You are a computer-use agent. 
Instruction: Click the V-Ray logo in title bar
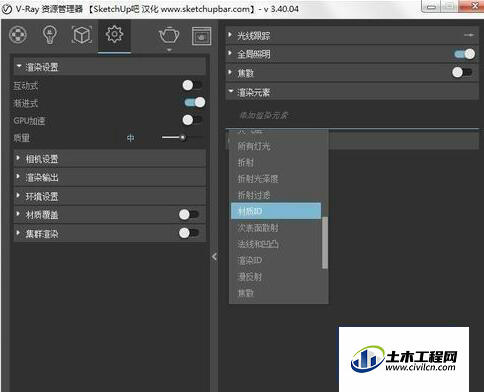tap(6, 9)
